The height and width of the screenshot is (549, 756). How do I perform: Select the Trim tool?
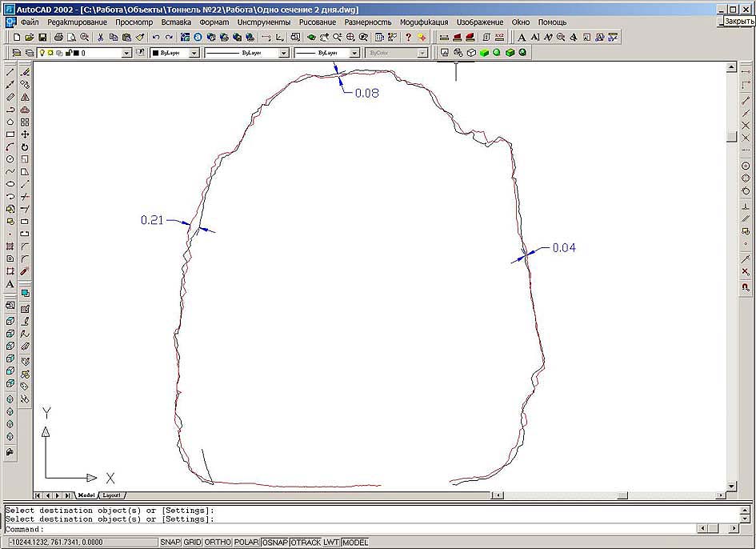tap(25, 197)
